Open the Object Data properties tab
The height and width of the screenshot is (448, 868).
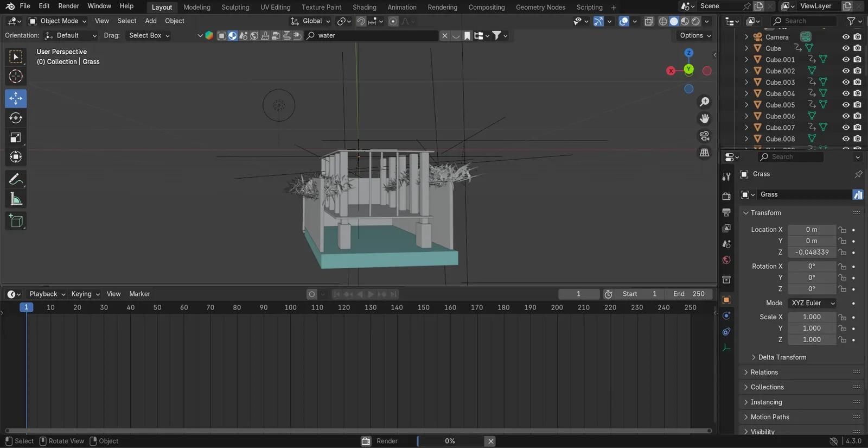pos(726,348)
